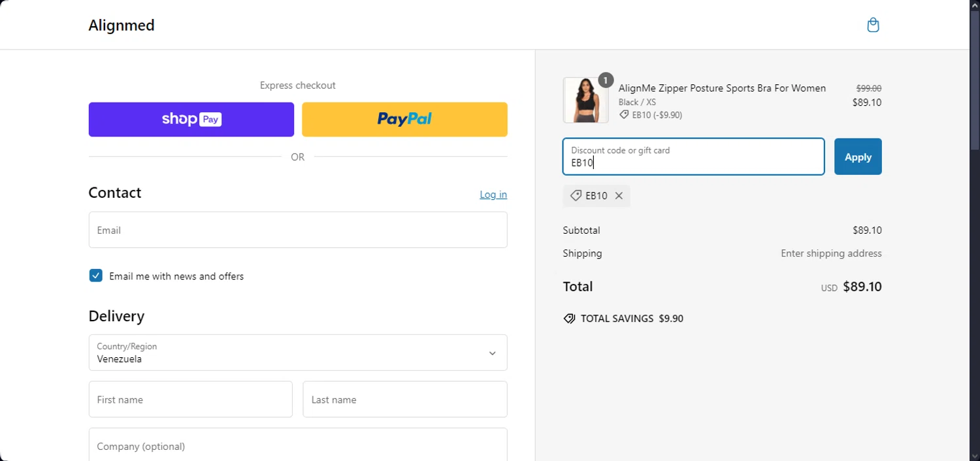Click the tag icon on the EB10 chip
This screenshot has width=980, height=461.
(x=576, y=195)
